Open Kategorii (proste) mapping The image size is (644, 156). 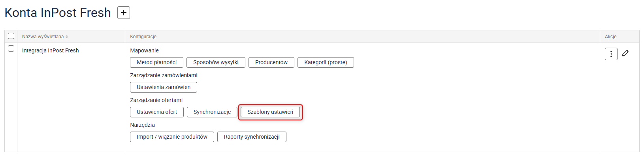[x=326, y=62]
